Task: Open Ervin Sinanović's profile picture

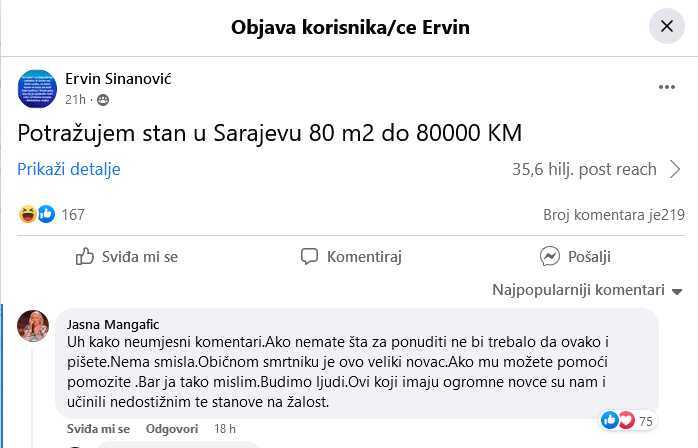Action: [x=37, y=89]
